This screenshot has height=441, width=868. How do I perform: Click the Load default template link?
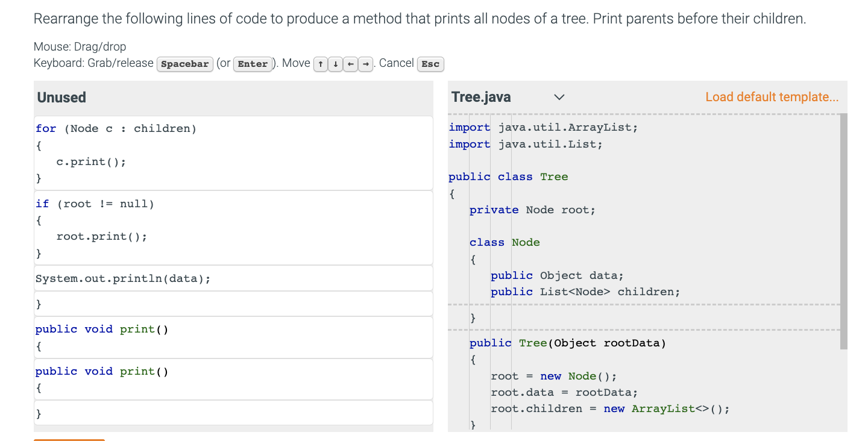click(x=772, y=97)
